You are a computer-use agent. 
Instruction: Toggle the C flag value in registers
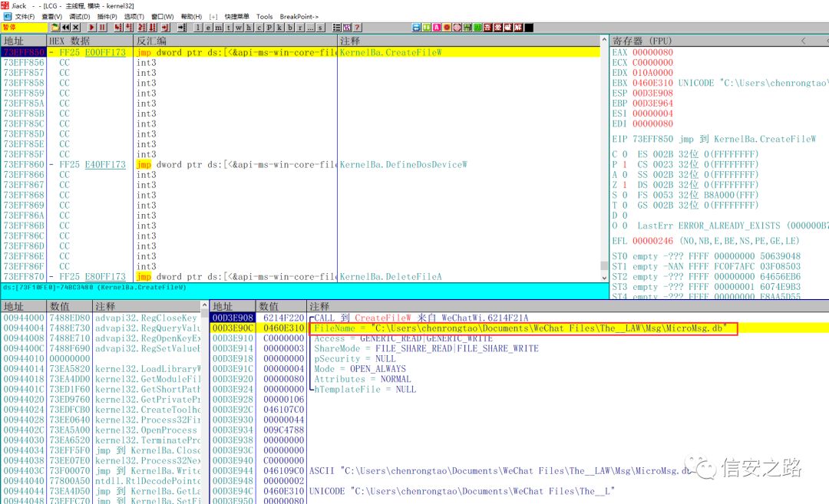tap(623, 154)
